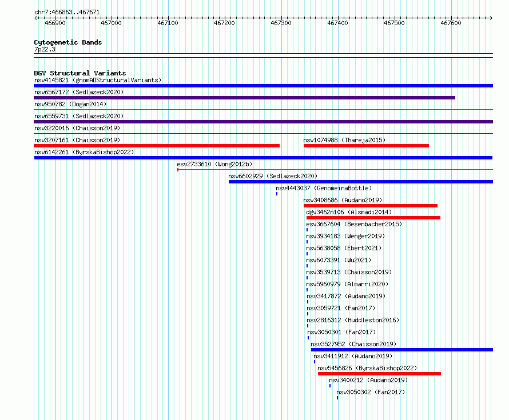Screen dimensions: 509x420
Task: Click ruler position 467600
Action: (x=451, y=23)
